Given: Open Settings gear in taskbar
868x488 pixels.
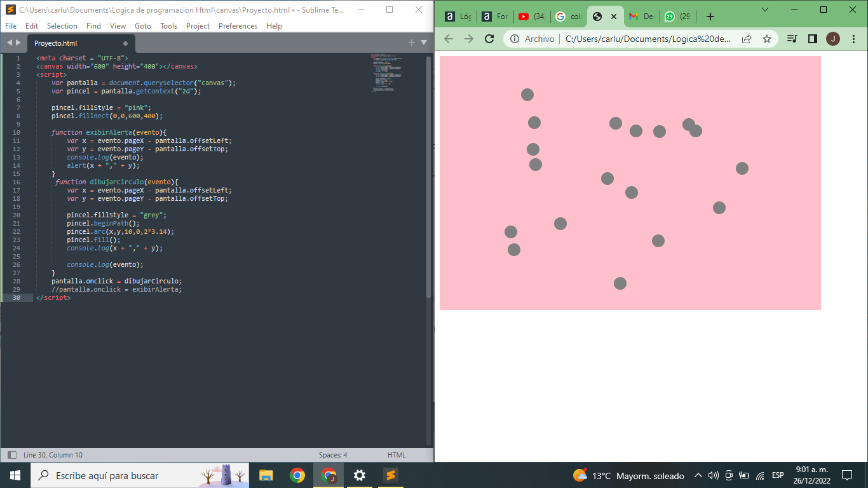Looking at the screenshot, I should click(x=359, y=475).
